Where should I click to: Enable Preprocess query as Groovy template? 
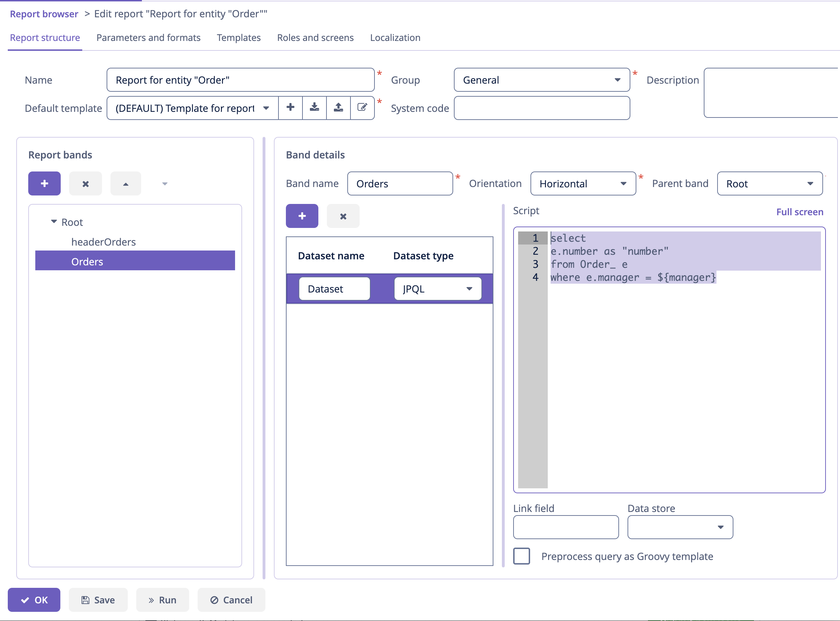click(x=522, y=556)
